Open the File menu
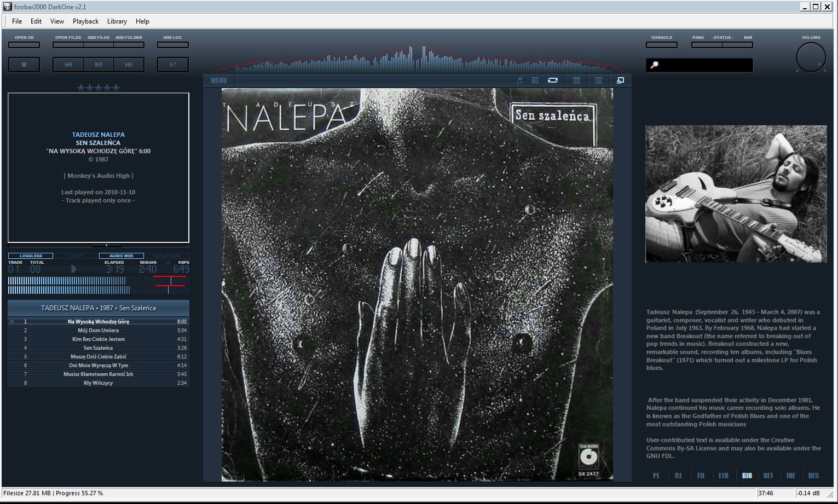The image size is (838, 504). coord(17,21)
